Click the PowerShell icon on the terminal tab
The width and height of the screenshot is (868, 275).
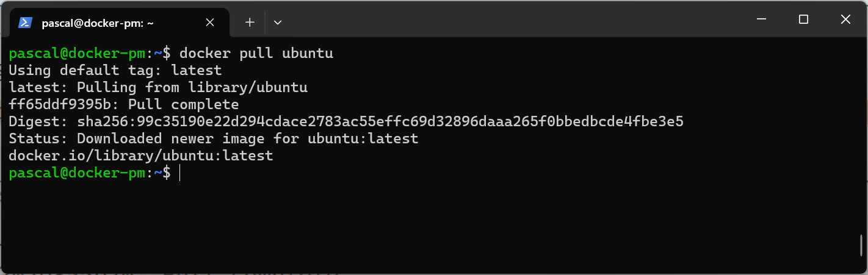[x=25, y=23]
